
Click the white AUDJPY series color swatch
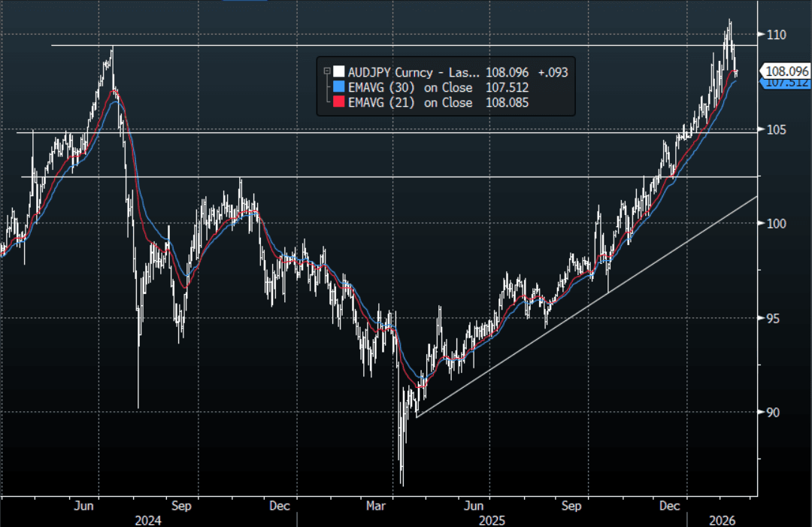(340, 72)
